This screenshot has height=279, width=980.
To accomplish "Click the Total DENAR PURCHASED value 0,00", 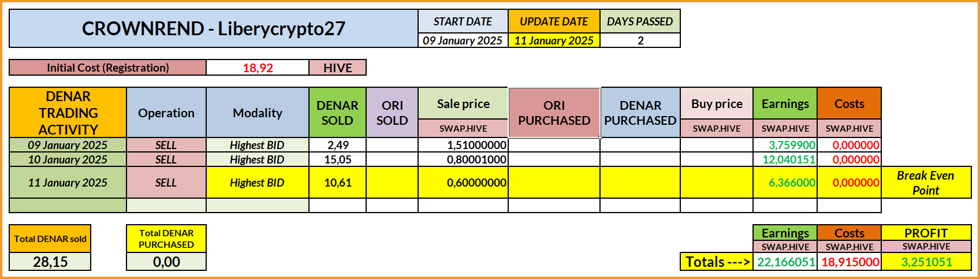I will [x=166, y=262].
